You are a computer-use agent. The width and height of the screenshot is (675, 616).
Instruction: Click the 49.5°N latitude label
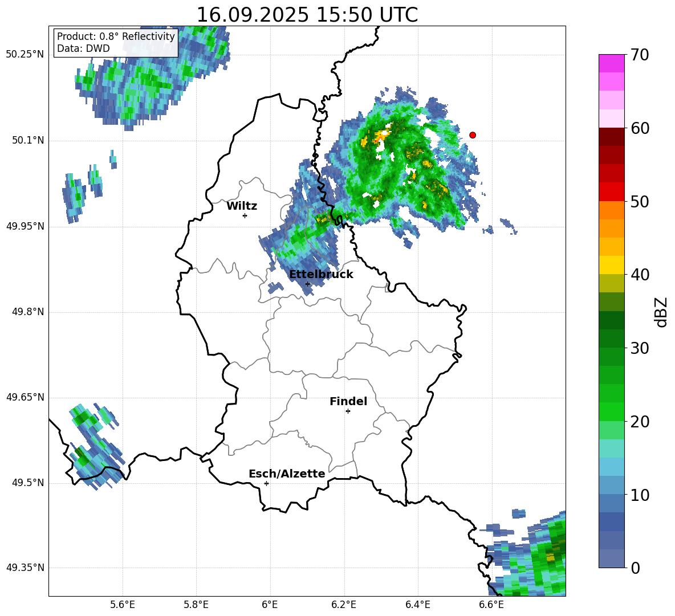27,483
